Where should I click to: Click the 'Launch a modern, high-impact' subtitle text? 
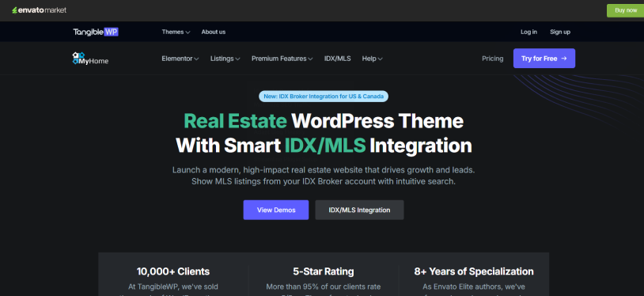324,175
